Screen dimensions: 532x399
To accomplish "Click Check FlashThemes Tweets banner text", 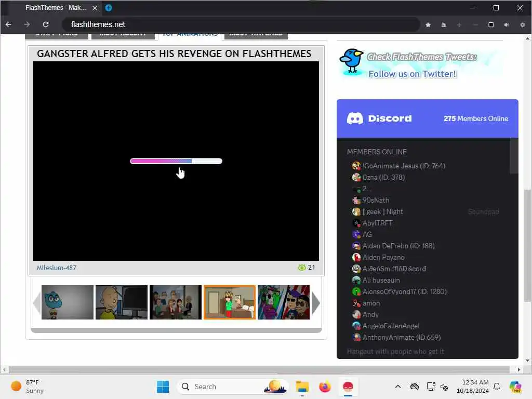I will [422, 57].
